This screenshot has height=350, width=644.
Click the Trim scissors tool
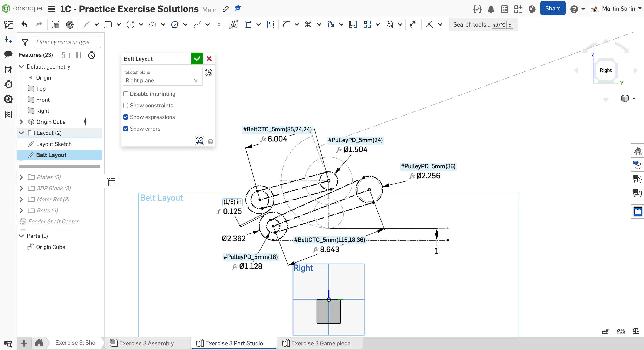tap(308, 24)
